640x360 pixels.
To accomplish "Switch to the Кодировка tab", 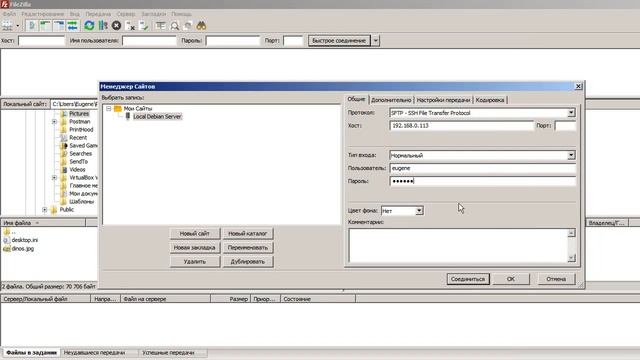I will 490,100.
